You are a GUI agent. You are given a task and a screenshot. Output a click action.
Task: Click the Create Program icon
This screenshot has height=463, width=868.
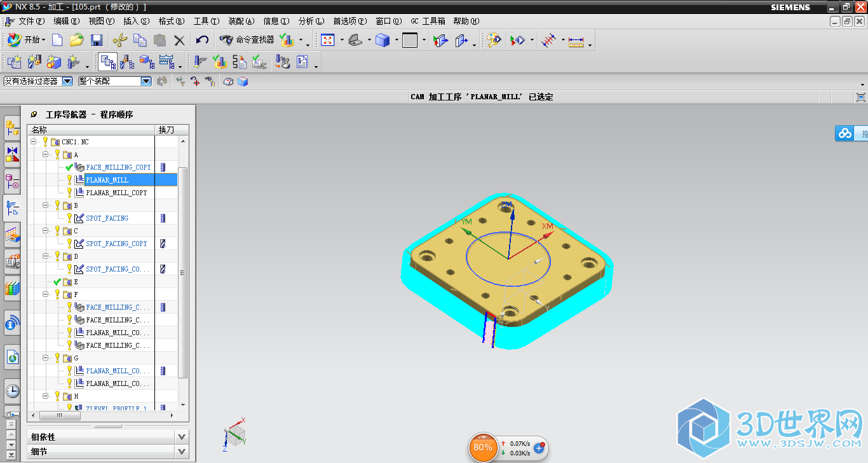pyautogui.click(x=14, y=62)
